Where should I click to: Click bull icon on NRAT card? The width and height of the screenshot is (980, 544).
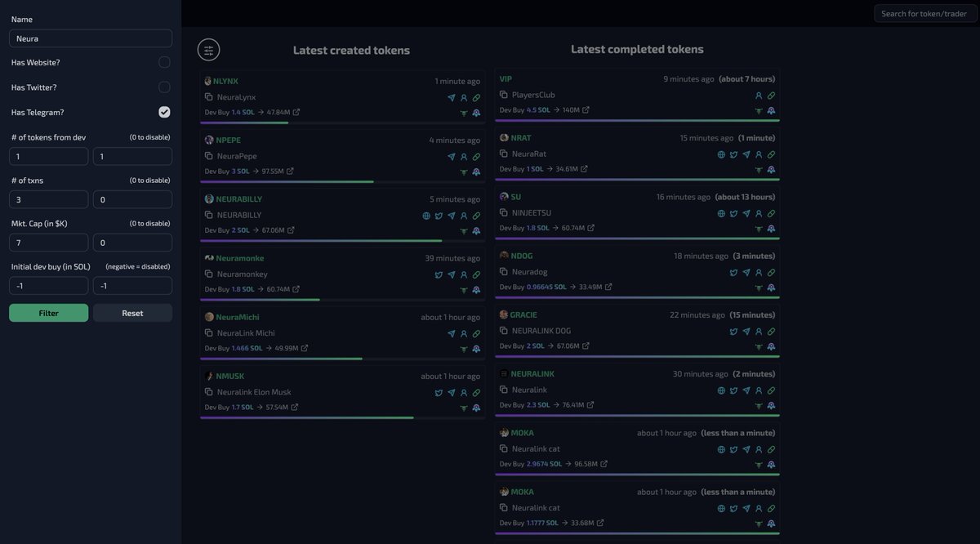point(759,170)
